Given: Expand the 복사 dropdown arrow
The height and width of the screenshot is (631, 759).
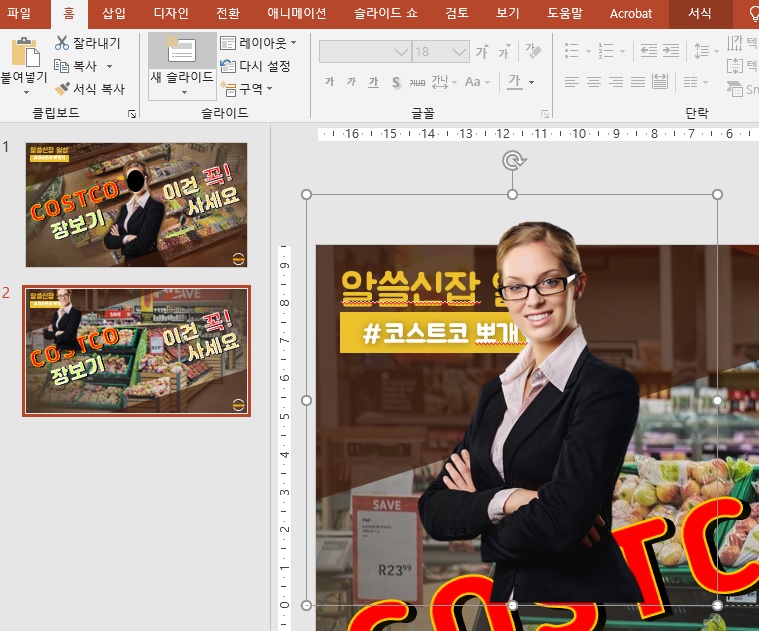Looking at the screenshot, I should click(109, 66).
